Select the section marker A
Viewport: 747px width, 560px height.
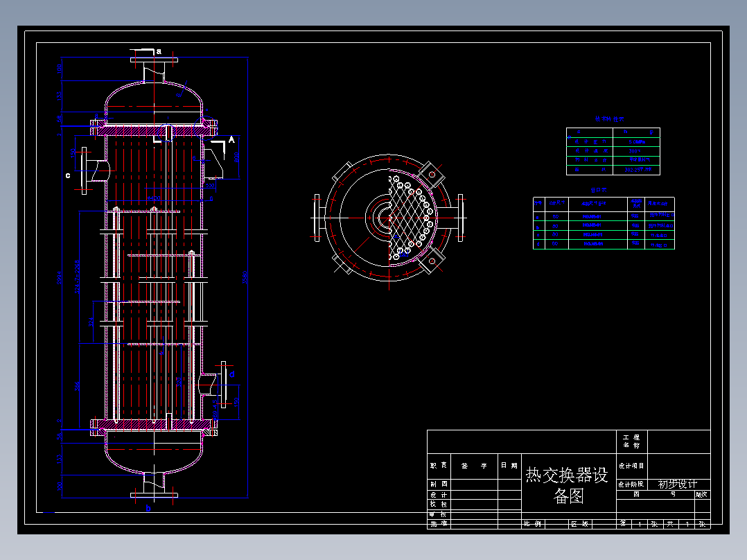coord(231,139)
